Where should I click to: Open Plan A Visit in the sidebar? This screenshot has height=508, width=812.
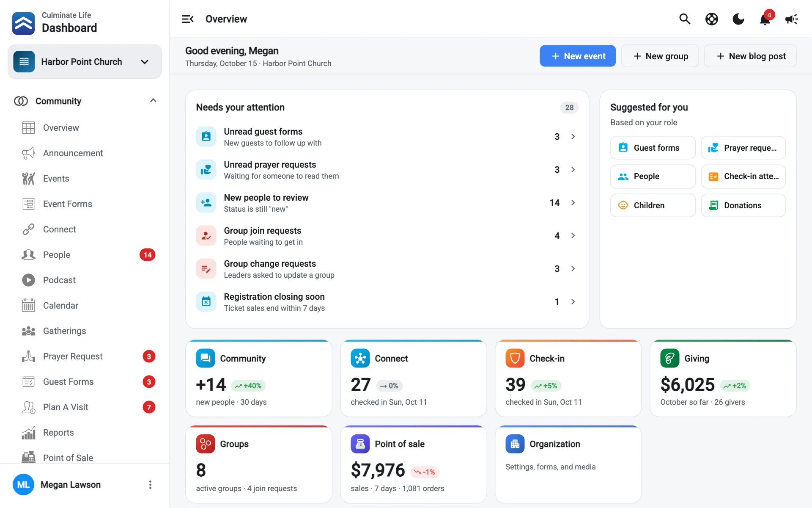pos(85,407)
